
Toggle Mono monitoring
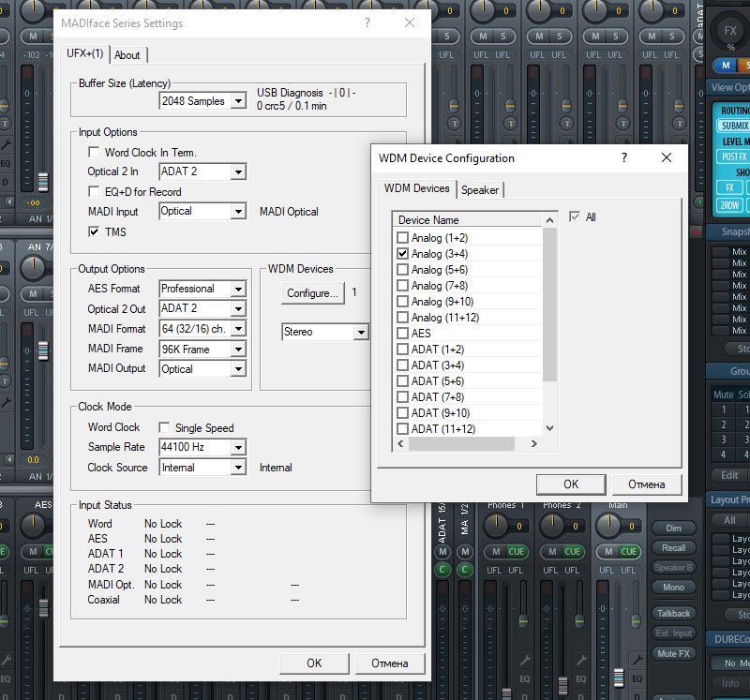pyautogui.click(x=673, y=588)
